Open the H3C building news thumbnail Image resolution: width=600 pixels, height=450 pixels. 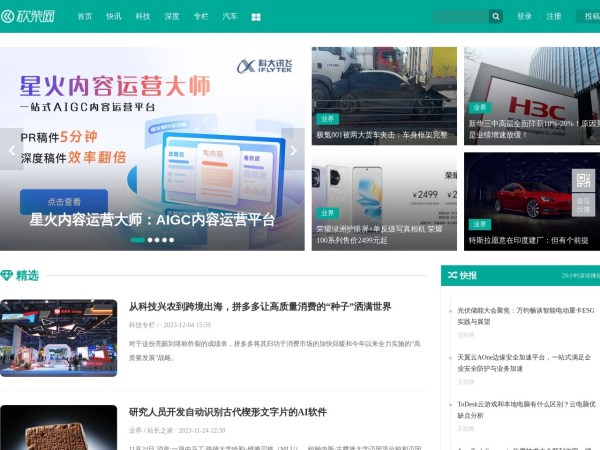[x=531, y=95]
